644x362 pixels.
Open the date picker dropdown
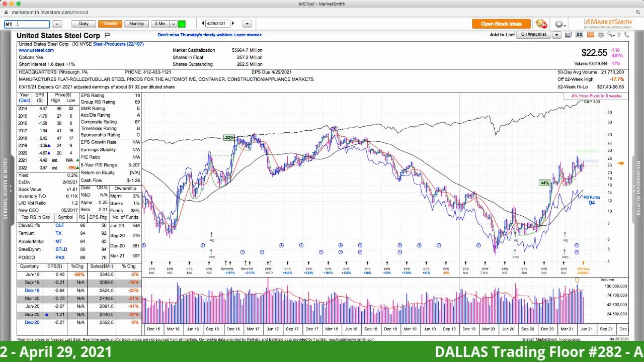[x=247, y=24]
